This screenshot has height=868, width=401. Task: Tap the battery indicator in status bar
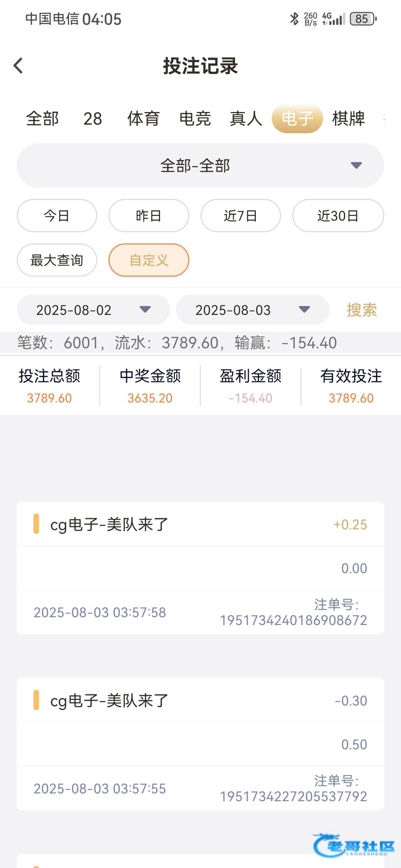(363, 19)
